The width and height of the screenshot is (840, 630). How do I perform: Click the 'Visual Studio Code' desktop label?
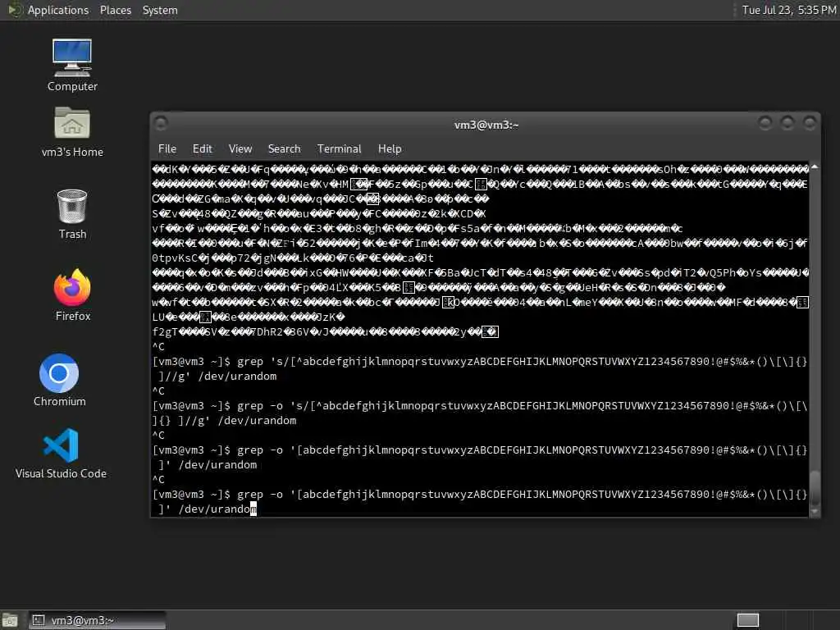click(x=61, y=473)
